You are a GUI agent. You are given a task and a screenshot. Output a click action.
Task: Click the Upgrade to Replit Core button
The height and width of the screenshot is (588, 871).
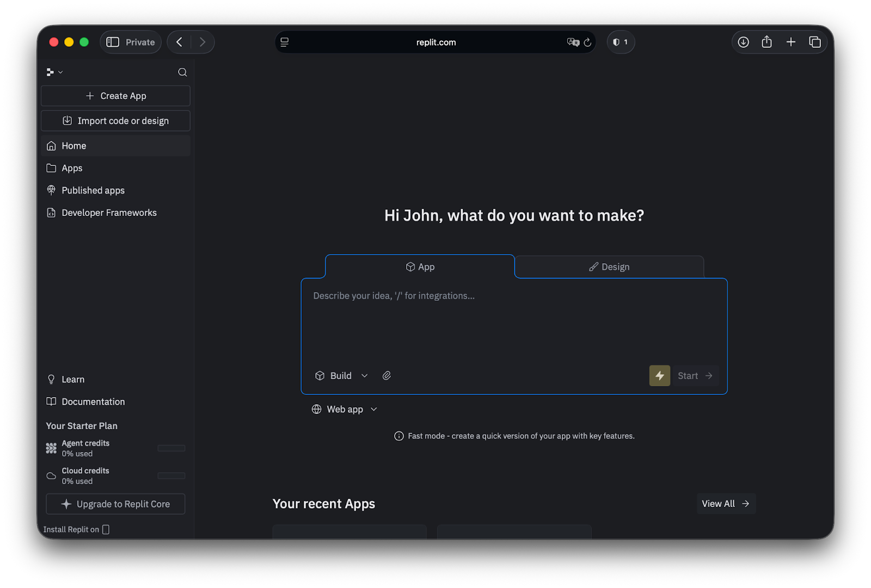tap(115, 504)
